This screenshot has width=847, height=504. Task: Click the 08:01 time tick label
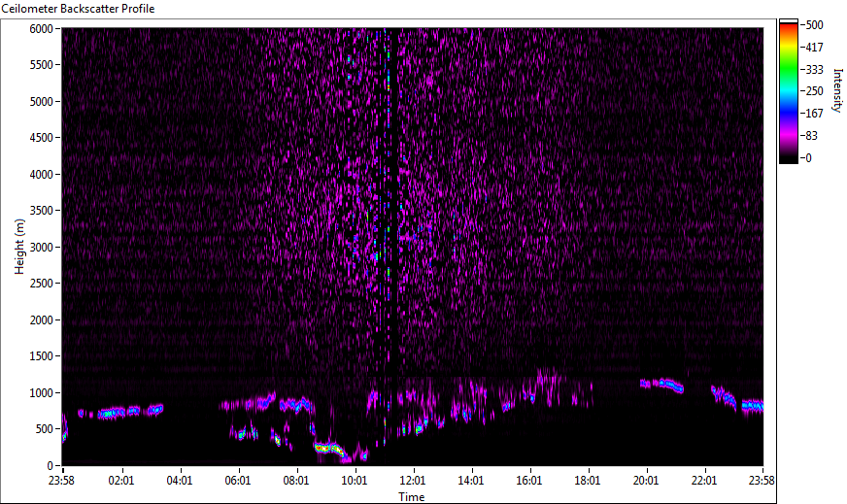(x=296, y=481)
